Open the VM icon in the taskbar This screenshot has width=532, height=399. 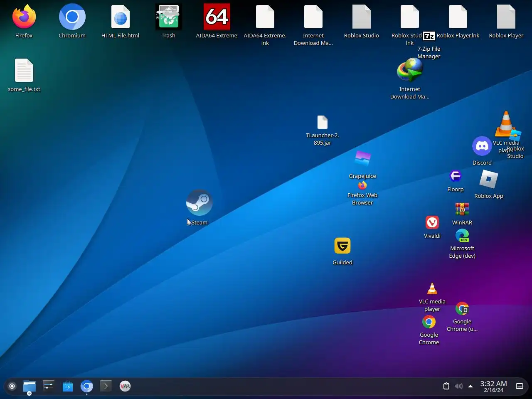pos(125,386)
